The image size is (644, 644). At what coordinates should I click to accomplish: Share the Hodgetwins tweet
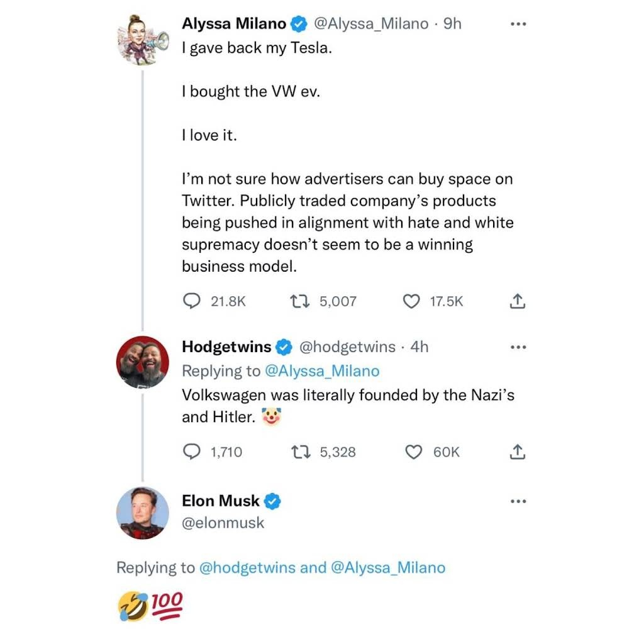[518, 452]
